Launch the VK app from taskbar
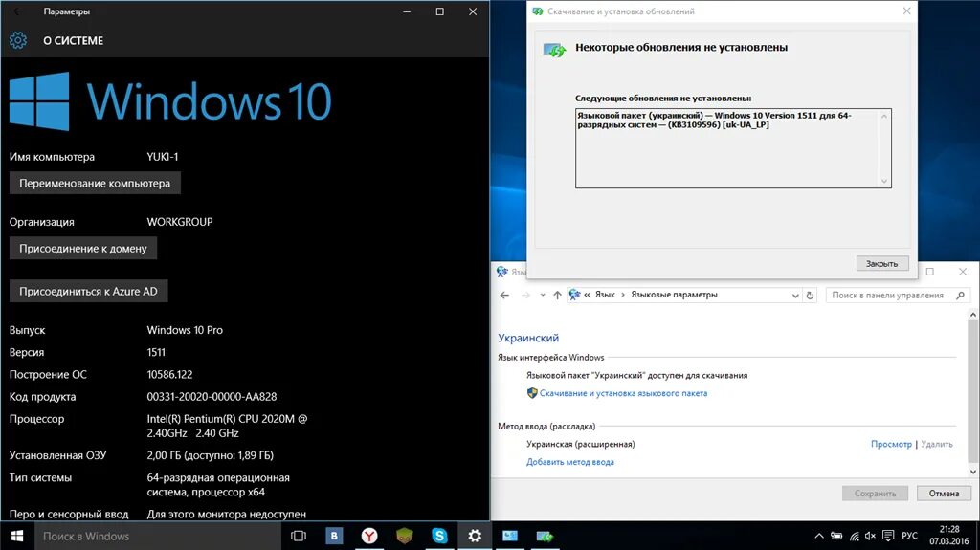This screenshot has height=550, width=980. point(334,536)
